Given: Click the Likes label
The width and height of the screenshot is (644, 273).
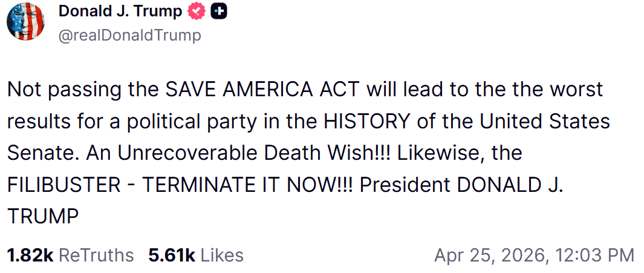Looking at the screenshot, I should [x=222, y=255].
